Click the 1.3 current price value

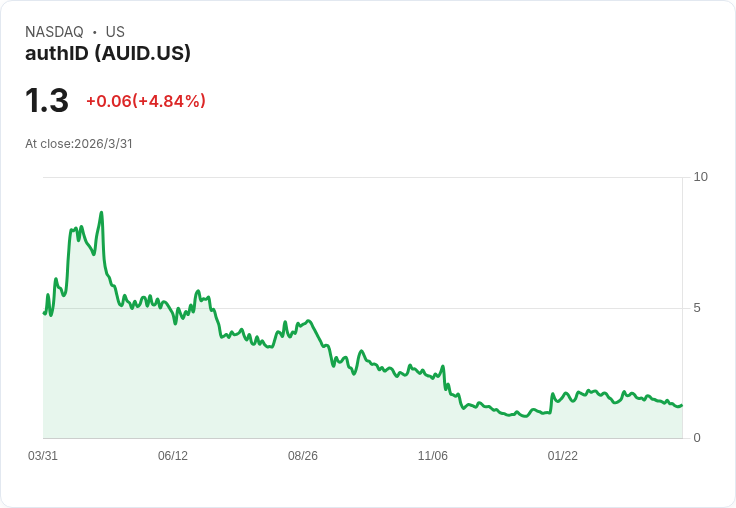tap(47, 100)
